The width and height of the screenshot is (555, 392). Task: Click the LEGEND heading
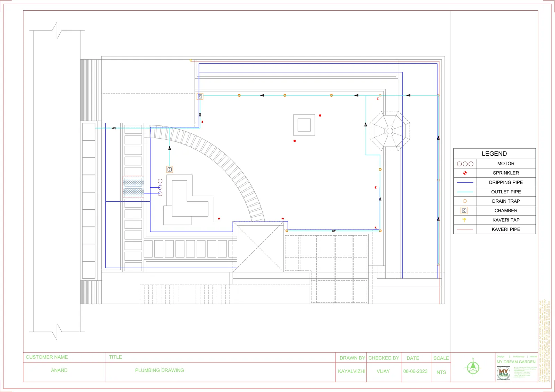[x=494, y=154]
